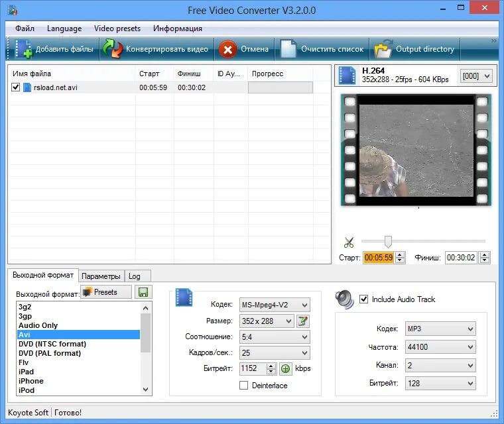The width and height of the screenshot is (504, 424).
Task: Click the Clear list blank page icon
Action: [x=288, y=49]
